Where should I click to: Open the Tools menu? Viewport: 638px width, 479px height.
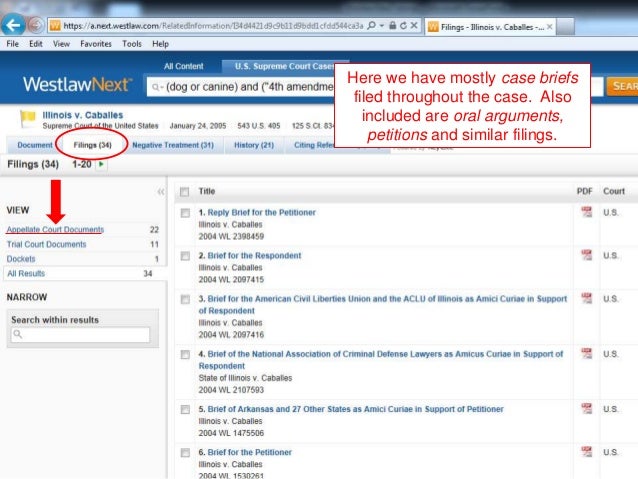(x=132, y=44)
